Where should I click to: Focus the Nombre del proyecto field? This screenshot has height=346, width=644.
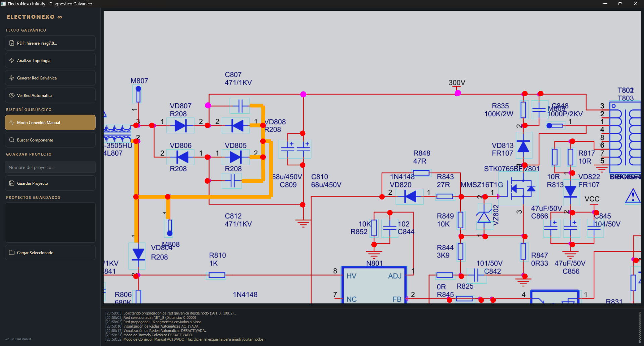(x=50, y=167)
